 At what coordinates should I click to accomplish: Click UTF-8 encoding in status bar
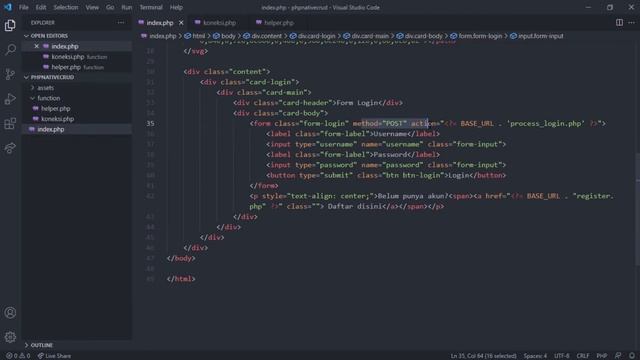pyautogui.click(x=562, y=356)
